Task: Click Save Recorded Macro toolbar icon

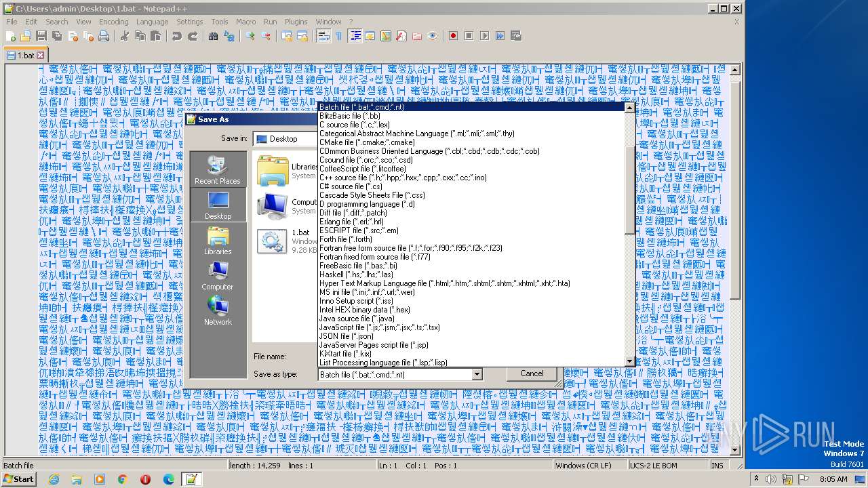Action: pyautogui.click(x=515, y=36)
